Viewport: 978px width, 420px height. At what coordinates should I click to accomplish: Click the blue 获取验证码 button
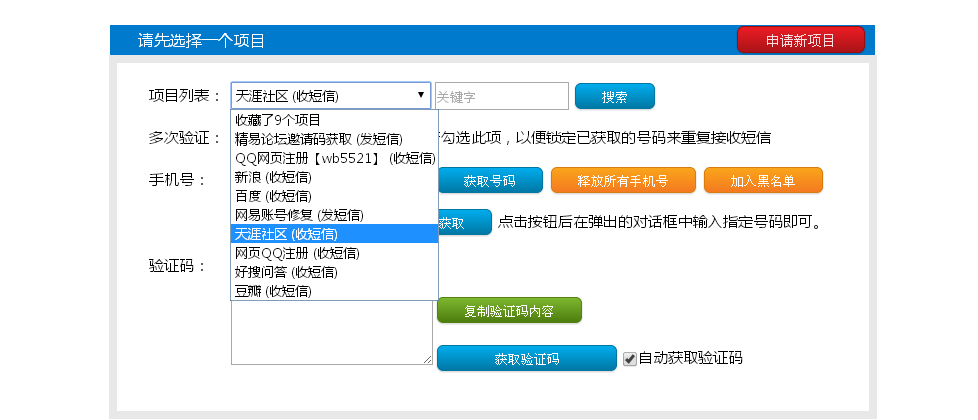(x=526, y=358)
